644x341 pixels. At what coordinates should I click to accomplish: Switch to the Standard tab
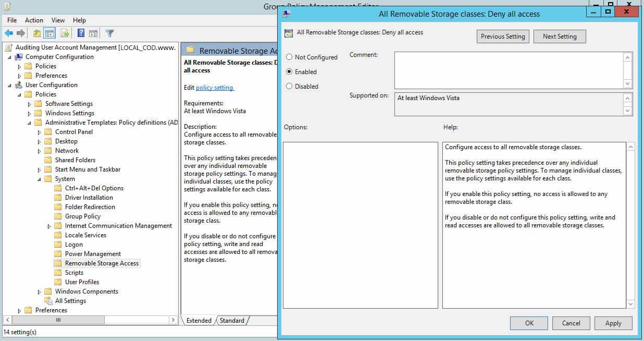[x=232, y=321]
